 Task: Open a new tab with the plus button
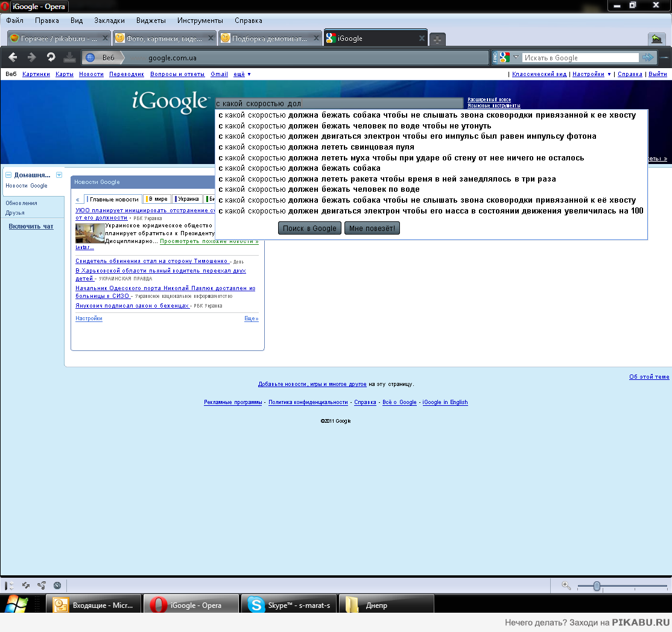pyautogui.click(x=437, y=39)
